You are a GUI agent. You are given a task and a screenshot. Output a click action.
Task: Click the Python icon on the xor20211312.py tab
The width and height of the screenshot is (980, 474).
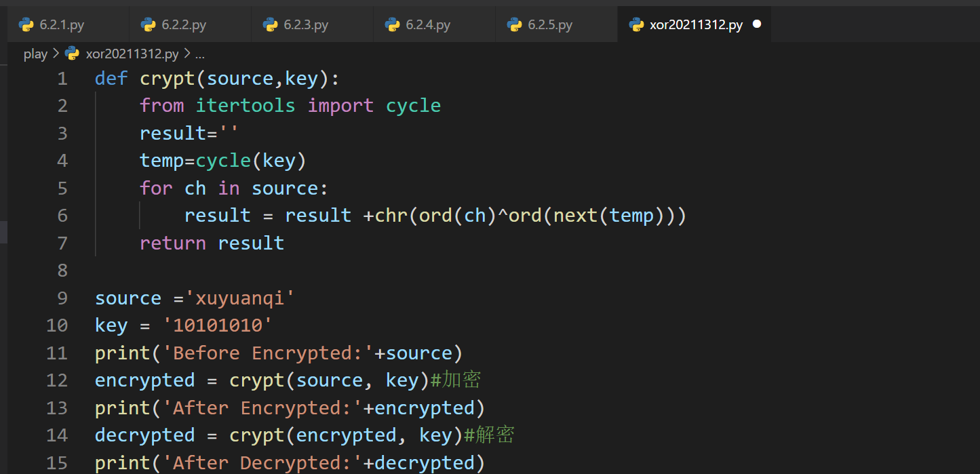click(636, 25)
